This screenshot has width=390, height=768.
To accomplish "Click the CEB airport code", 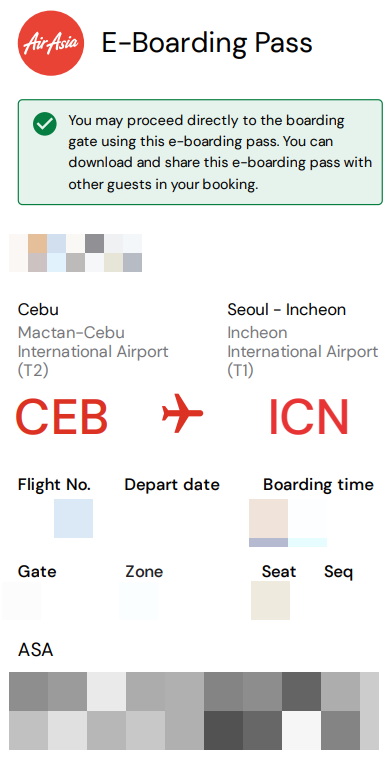I will (x=62, y=417).
